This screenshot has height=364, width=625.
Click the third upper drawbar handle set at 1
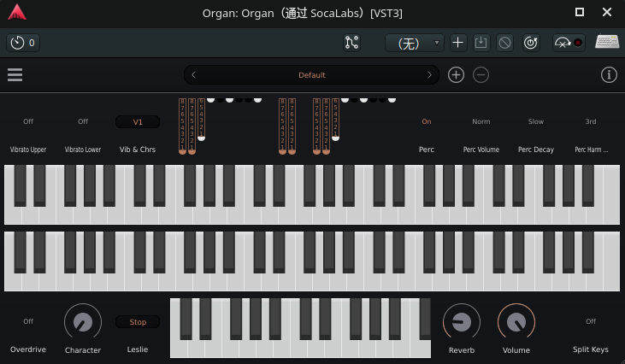click(x=201, y=138)
